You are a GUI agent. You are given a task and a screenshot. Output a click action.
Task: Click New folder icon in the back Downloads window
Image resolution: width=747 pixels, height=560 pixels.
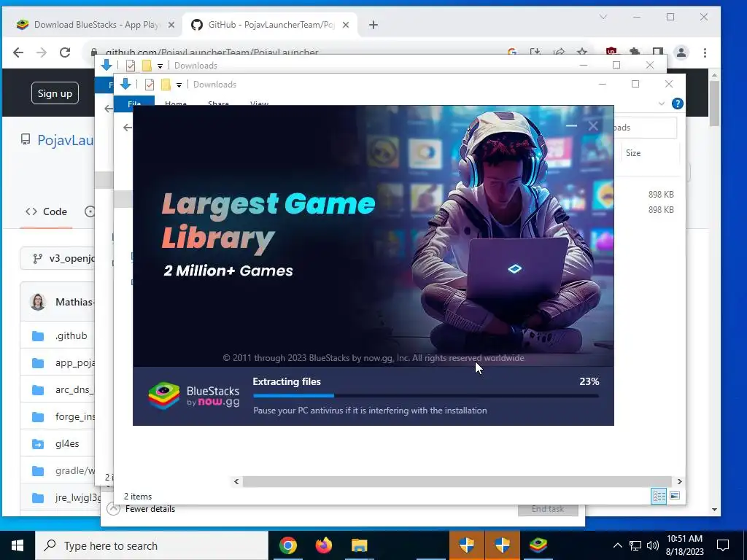click(x=146, y=65)
